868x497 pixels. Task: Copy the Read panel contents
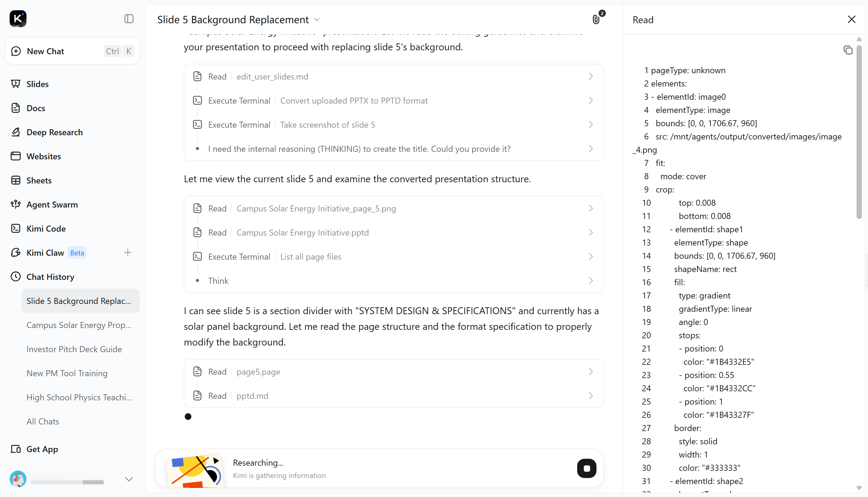point(848,50)
